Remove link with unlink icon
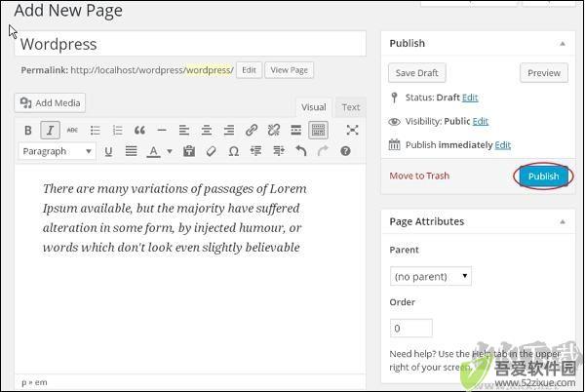Image resolution: width=585 pixels, height=392 pixels. tap(273, 130)
